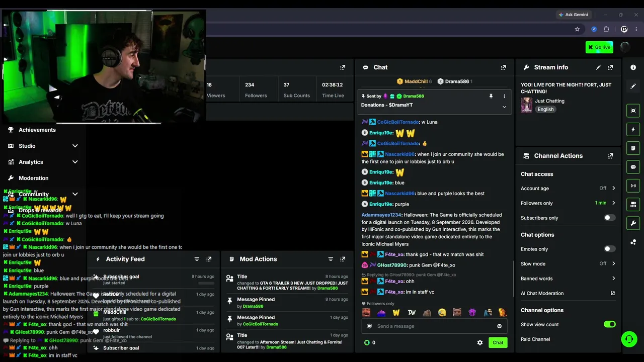
Task: Click the Sub Counts value 37
Action: (286, 85)
